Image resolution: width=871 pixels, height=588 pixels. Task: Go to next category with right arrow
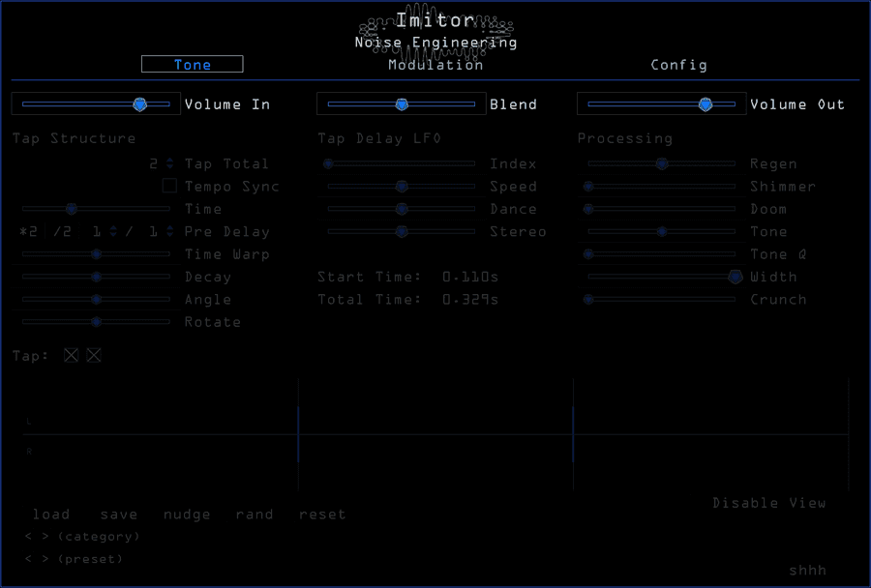tap(45, 537)
